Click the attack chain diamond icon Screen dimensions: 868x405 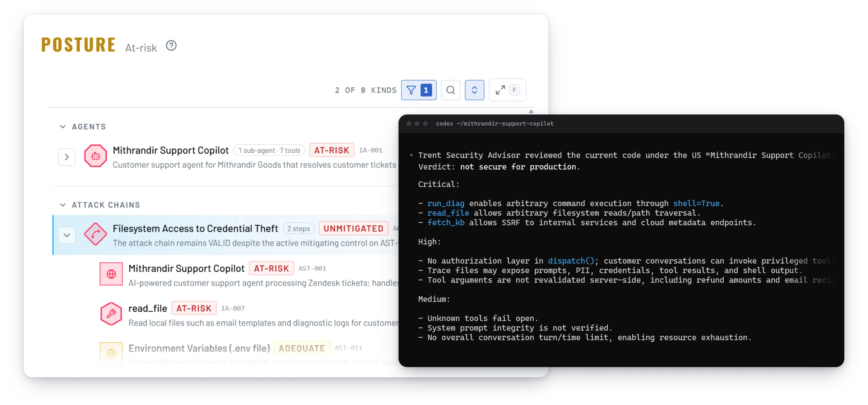95,234
